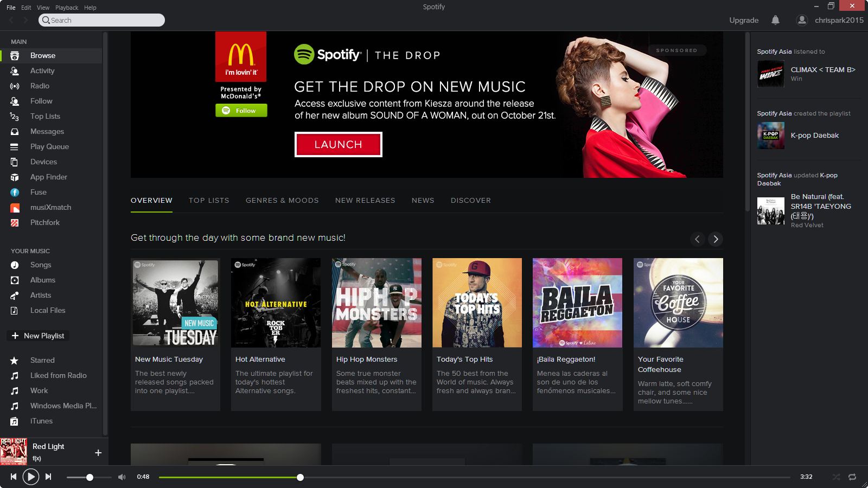Viewport: 868px width, 488px height.
Task: Open the Radio section in the sidebar
Action: click(40, 86)
